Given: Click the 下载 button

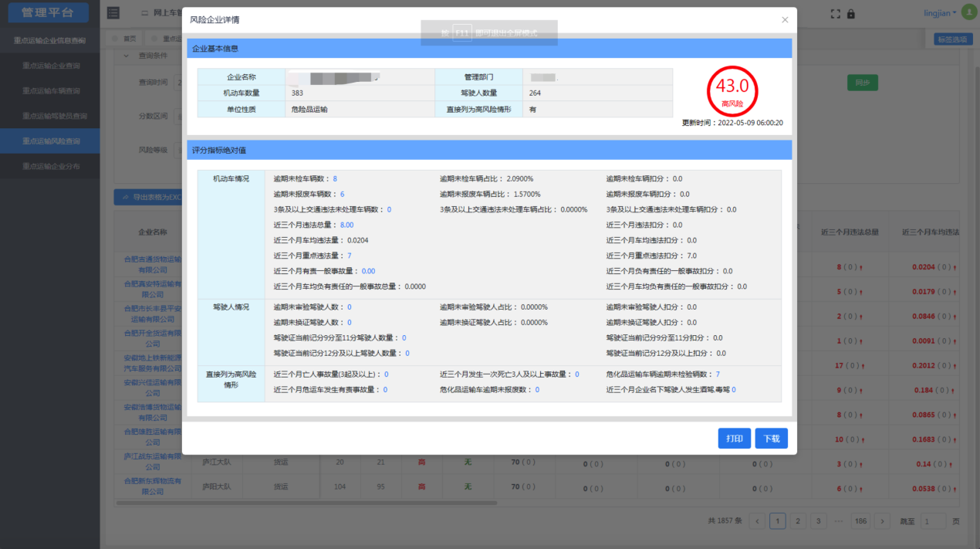Looking at the screenshot, I should coord(771,439).
